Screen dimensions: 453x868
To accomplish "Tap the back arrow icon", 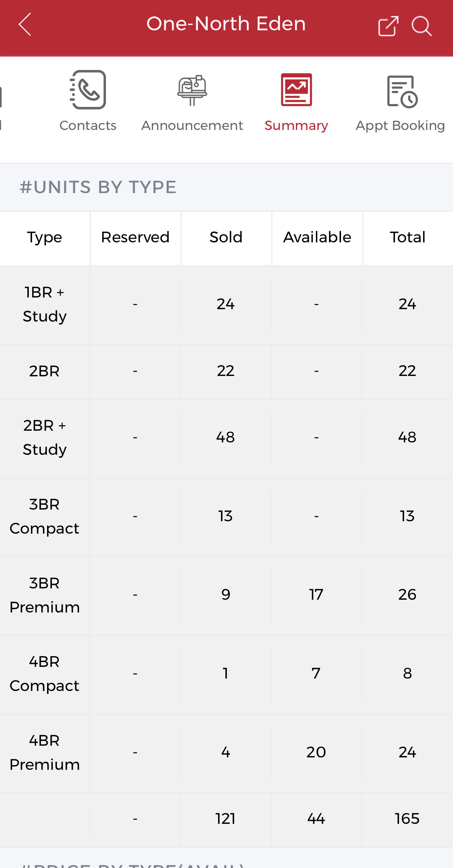I will pyautogui.click(x=25, y=24).
